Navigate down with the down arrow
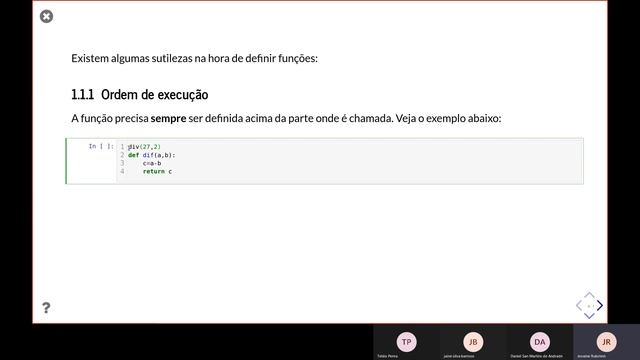 click(x=589, y=316)
